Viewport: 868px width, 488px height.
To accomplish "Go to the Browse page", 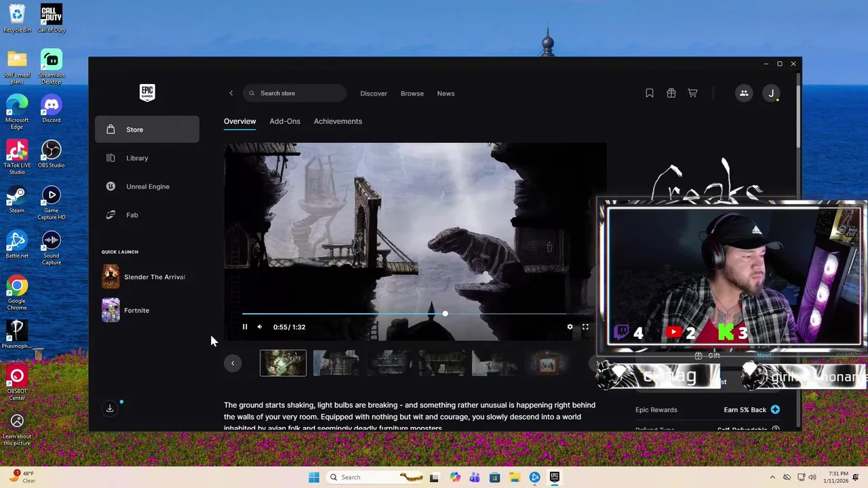I will [x=412, y=94].
